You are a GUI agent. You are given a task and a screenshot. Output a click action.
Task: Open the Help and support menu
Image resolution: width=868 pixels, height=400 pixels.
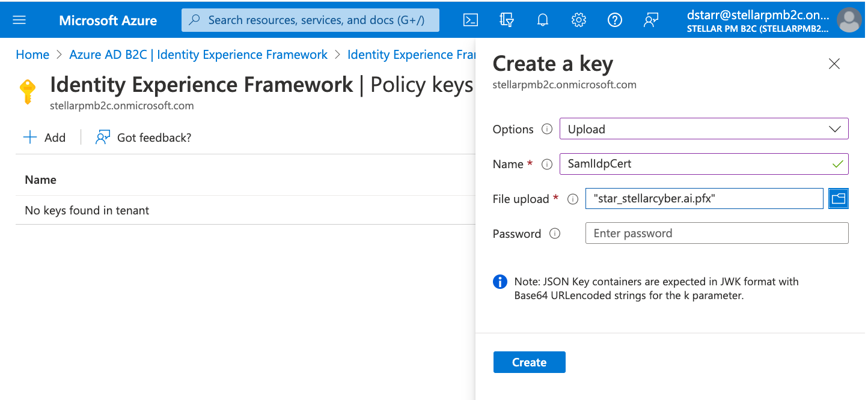tap(614, 19)
